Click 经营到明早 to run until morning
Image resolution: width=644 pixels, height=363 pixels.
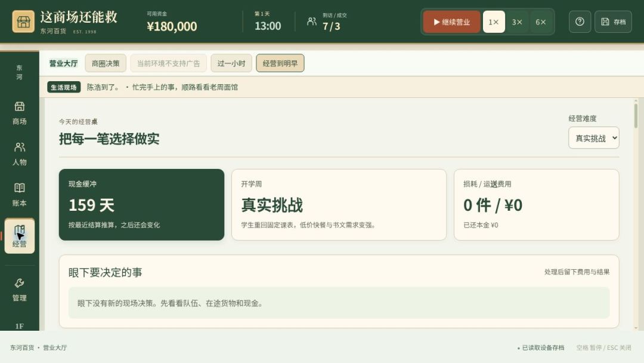click(280, 63)
